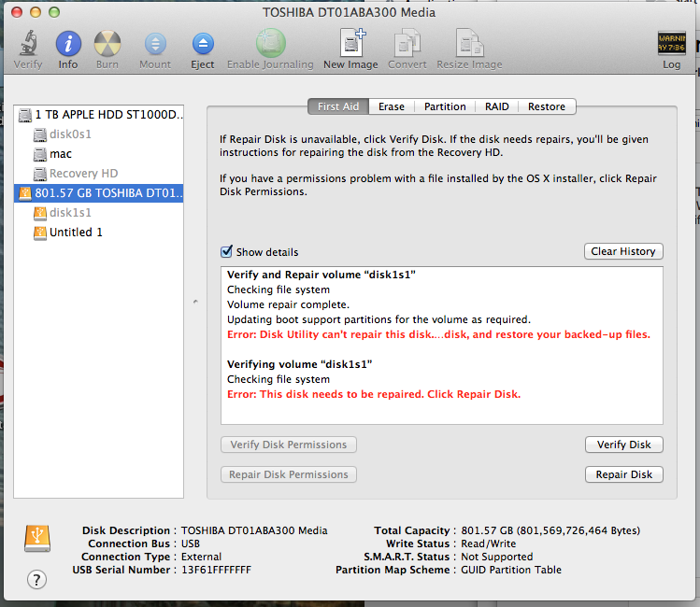The width and height of the screenshot is (700, 607).
Task: Click the green zoom window button
Action: click(54, 12)
